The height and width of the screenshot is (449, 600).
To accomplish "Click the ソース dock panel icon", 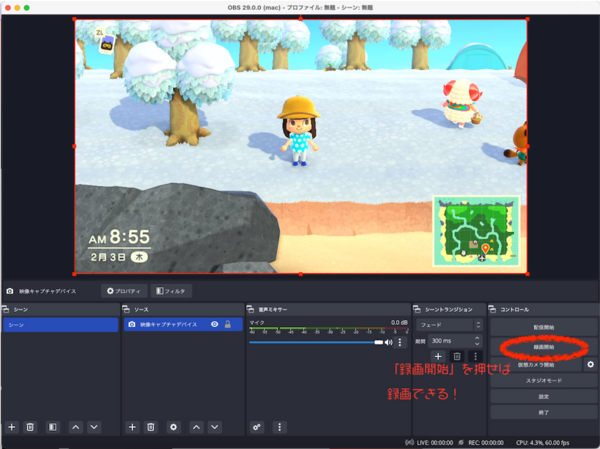I will pyautogui.click(x=126, y=309).
